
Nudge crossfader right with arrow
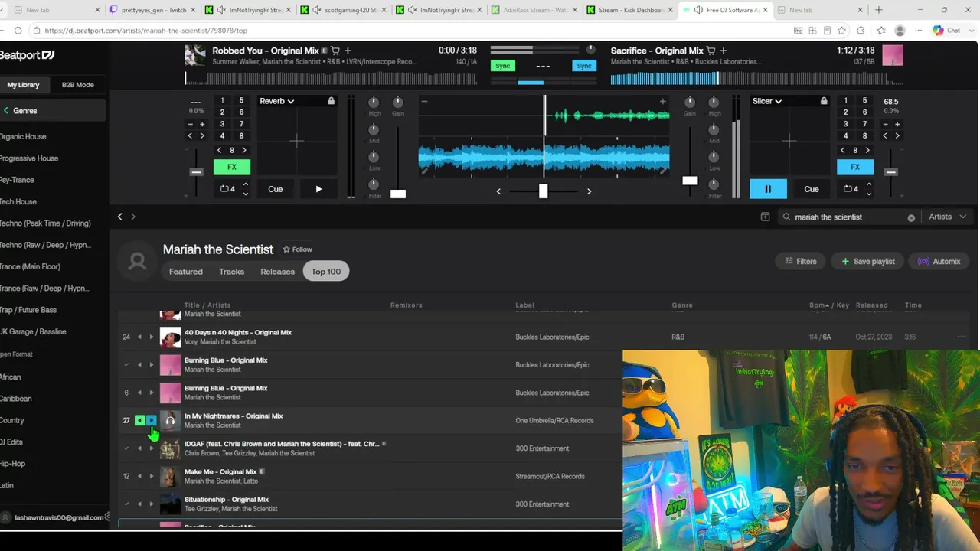click(x=589, y=191)
